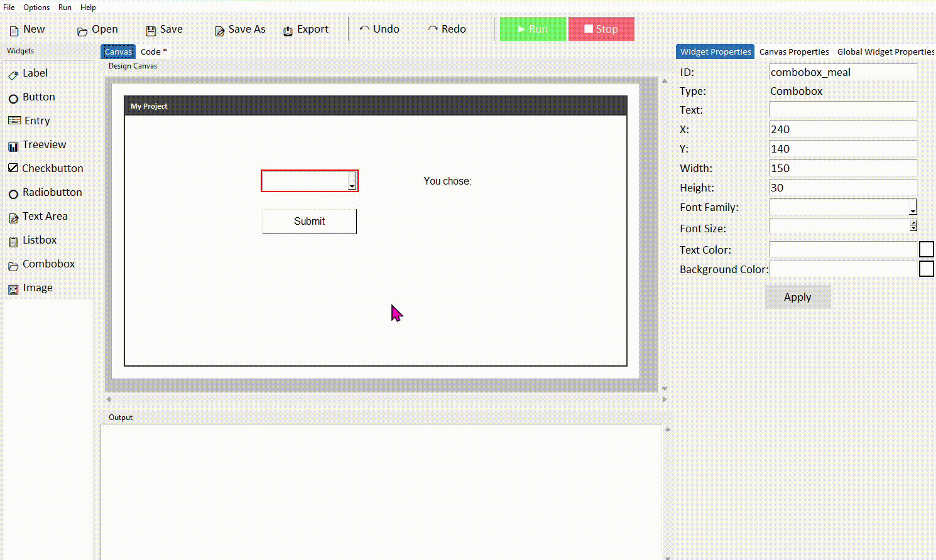The height and width of the screenshot is (560, 936).
Task: Export the current project
Action: click(306, 29)
